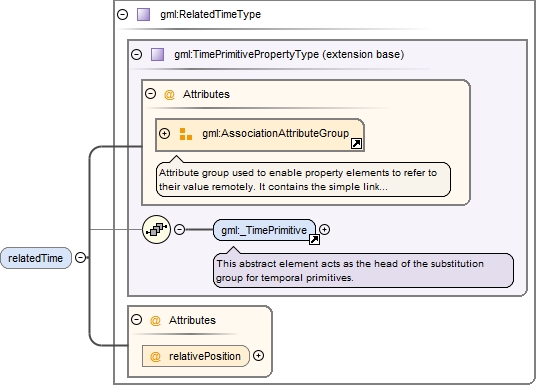Click the @ icon of lower Attributes box
The height and width of the screenshot is (386, 537).
(155, 321)
